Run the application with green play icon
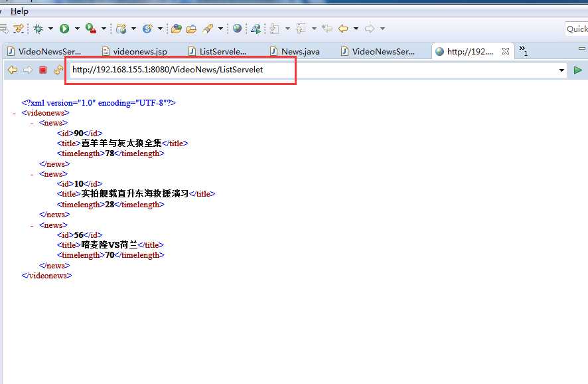 pyautogui.click(x=64, y=29)
